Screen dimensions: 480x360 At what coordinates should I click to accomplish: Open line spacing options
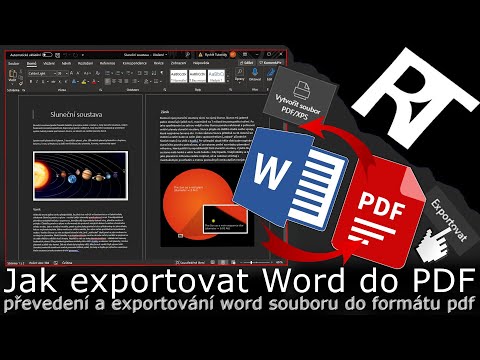(x=134, y=81)
